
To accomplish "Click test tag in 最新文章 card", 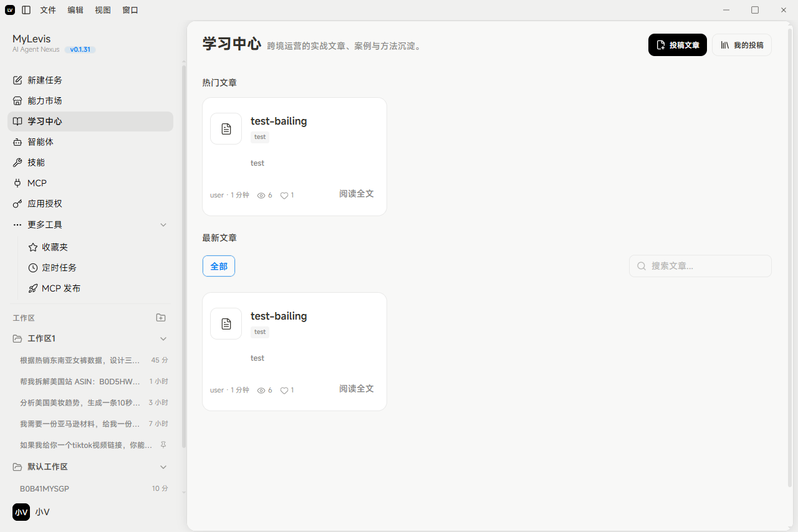I will pyautogui.click(x=260, y=332).
